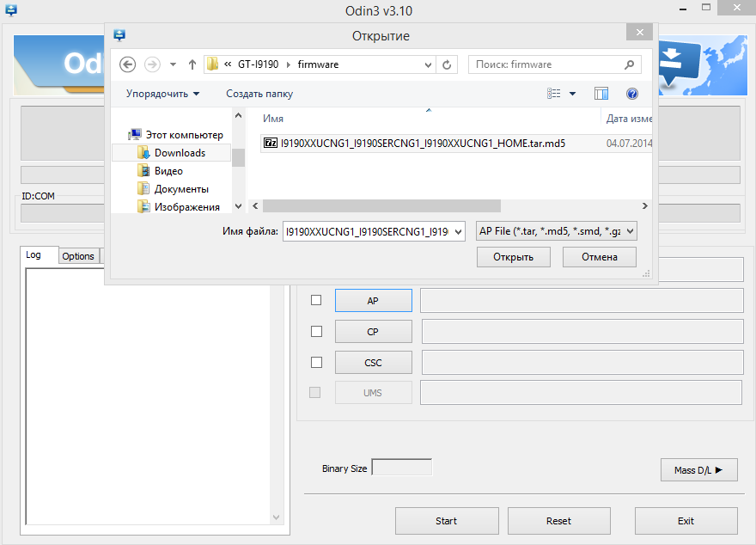Open the Упорядочить menu dropdown

pyautogui.click(x=162, y=94)
